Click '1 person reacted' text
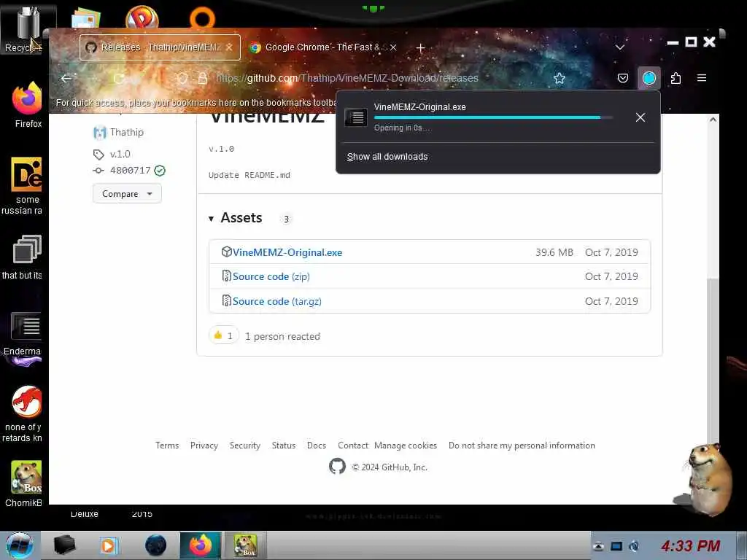The width and height of the screenshot is (747, 560). [x=282, y=336]
